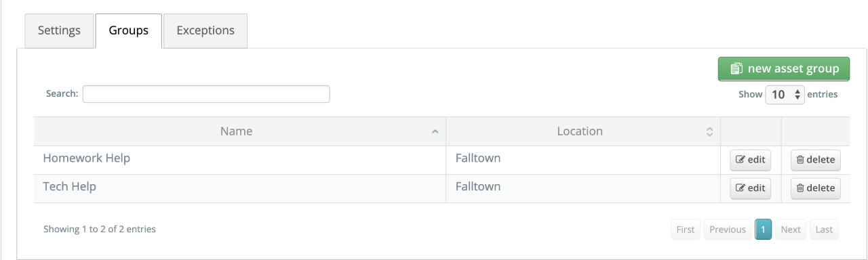Screen dimensions: 868x260
Task: Jump to the Last page
Action: pyautogui.click(x=824, y=230)
